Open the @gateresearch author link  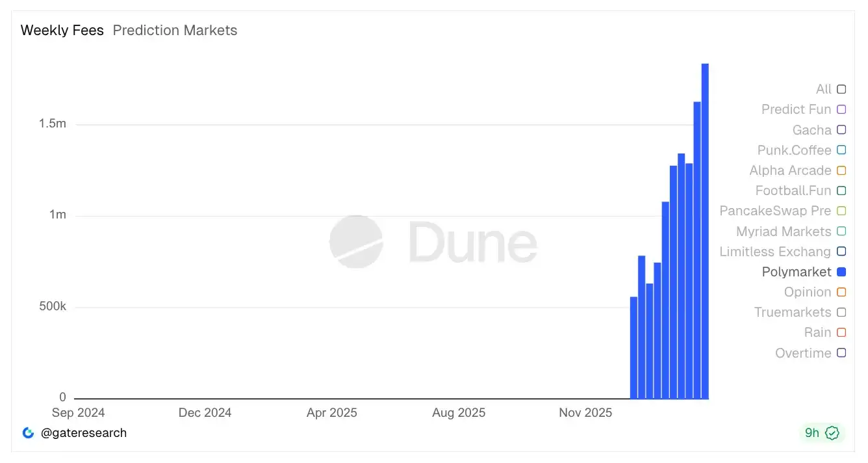[84, 433]
